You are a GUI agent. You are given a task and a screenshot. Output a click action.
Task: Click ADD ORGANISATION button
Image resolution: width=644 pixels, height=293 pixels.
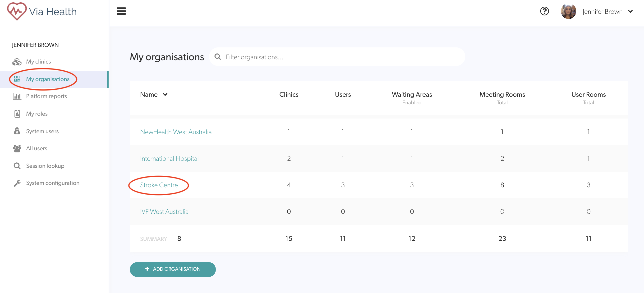click(173, 269)
